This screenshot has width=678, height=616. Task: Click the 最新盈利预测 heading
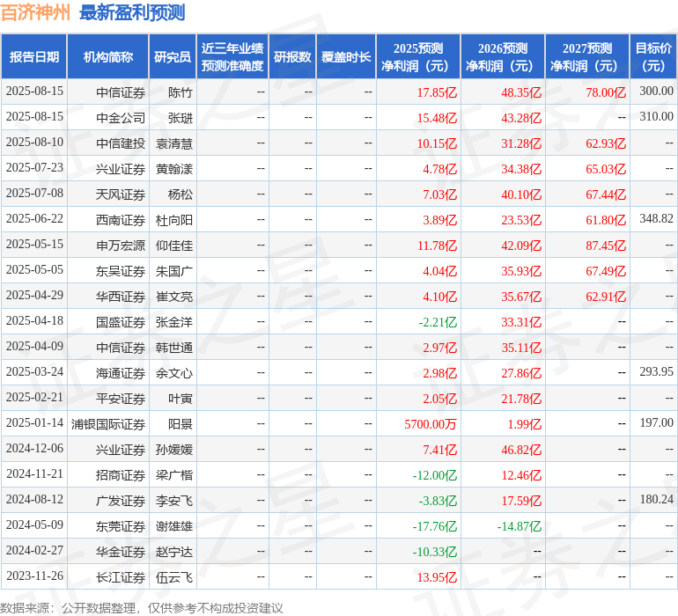tap(132, 13)
